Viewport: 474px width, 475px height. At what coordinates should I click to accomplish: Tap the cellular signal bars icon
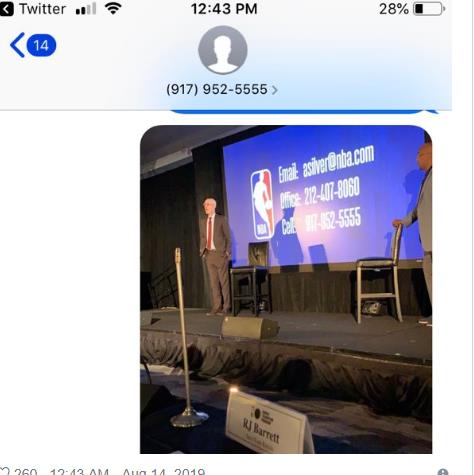coord(86,9)
